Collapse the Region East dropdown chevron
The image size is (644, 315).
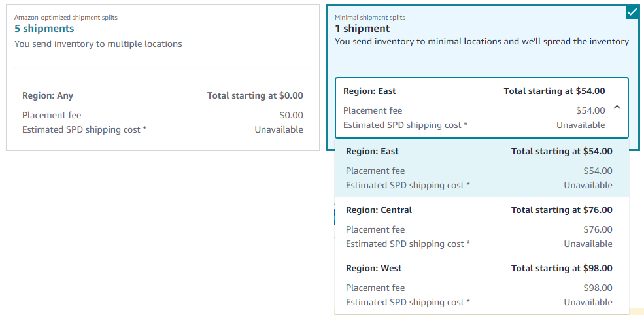[x=617, y=108]
